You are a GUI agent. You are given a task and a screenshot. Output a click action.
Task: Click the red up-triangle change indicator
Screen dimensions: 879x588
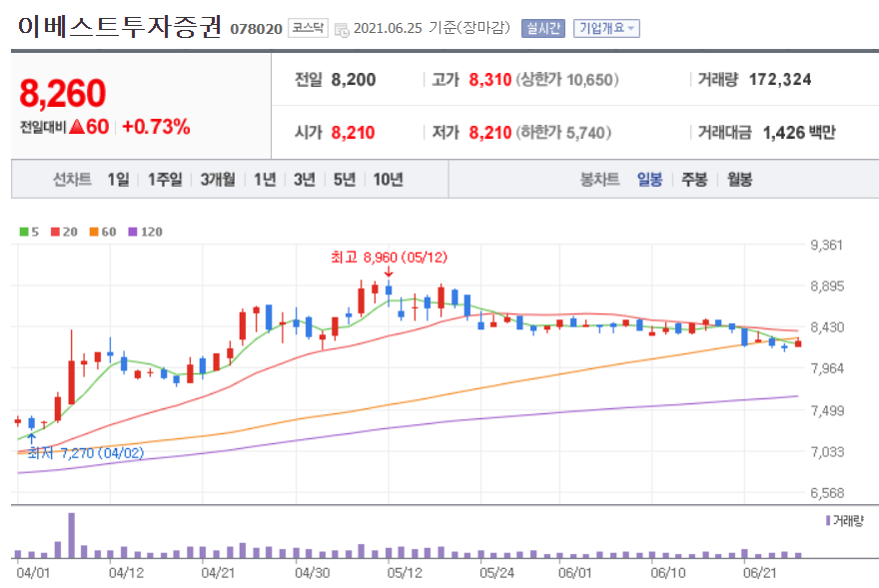pos(77,127)
